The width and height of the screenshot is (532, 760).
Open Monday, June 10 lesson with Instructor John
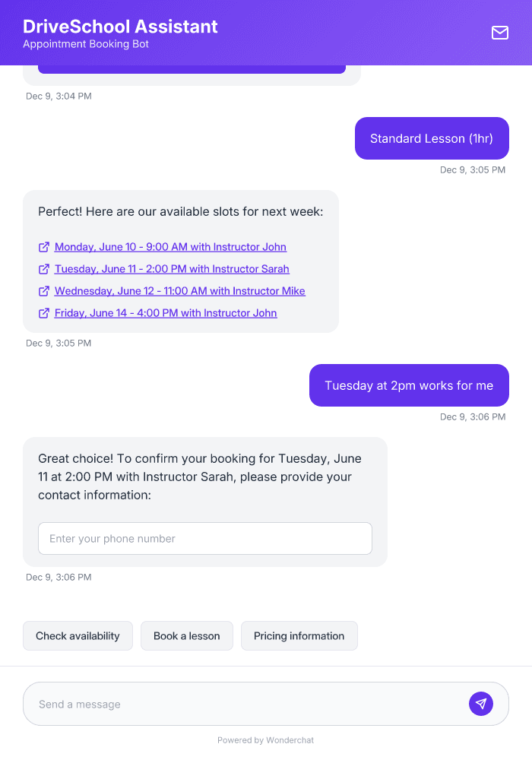[170, 246]
